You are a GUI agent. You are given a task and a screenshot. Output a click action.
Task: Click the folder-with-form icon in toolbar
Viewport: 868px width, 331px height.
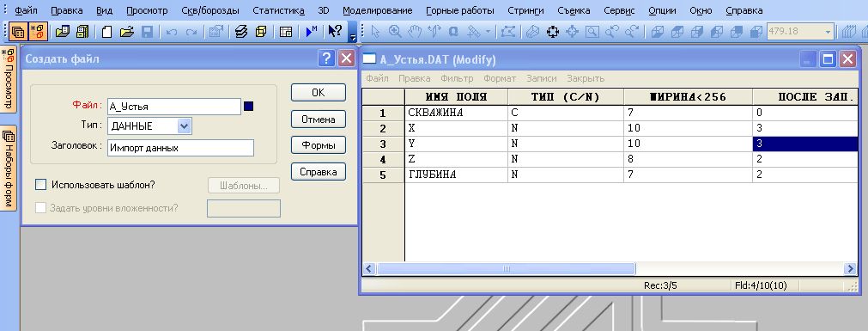click(x=63, y=32)
